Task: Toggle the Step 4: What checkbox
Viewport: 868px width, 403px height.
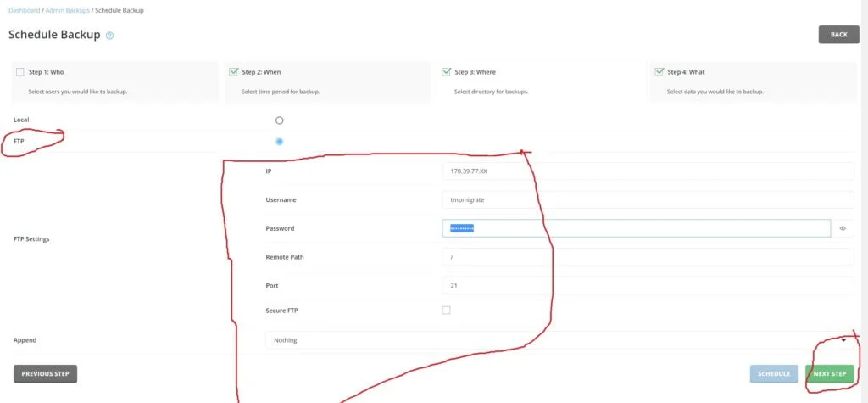Action: coord(659,72)
